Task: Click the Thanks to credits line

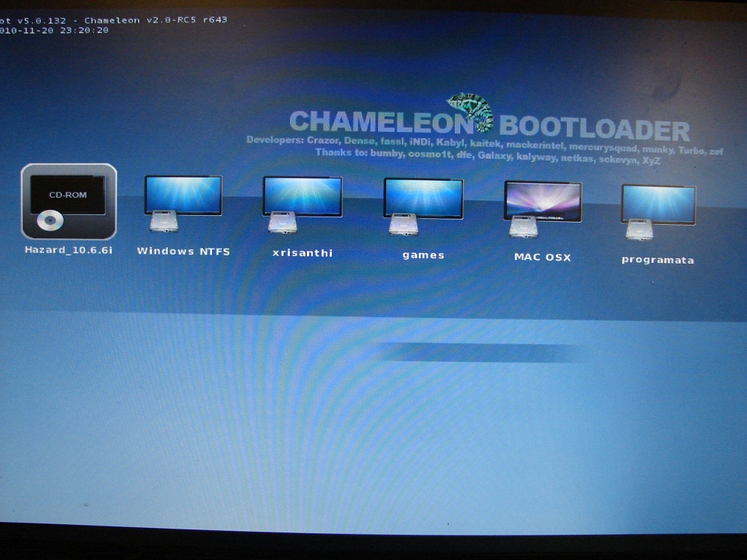Action: pyautogui.click(x=487, y=157)
